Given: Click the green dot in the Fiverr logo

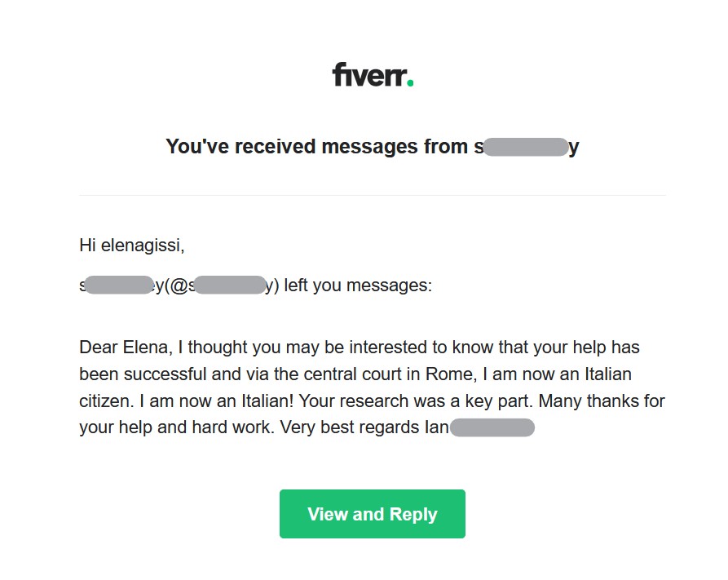Looking at the screenshot, I should (410, 82).
